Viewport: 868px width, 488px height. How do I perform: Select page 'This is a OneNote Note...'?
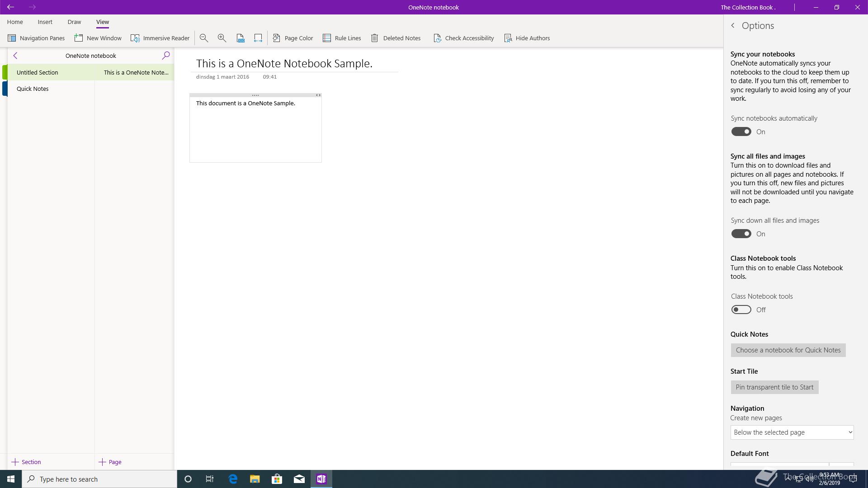coord(134,72)
